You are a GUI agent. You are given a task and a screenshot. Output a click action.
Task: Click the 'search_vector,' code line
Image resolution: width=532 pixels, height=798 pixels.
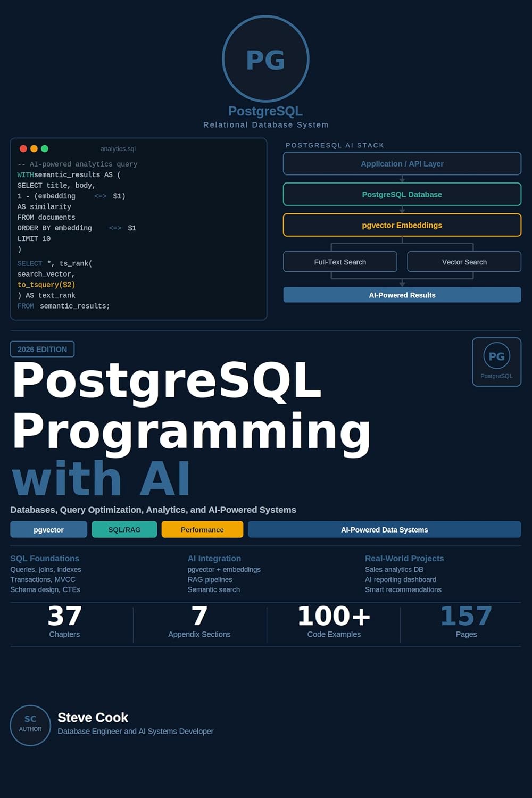click(46, 274)
